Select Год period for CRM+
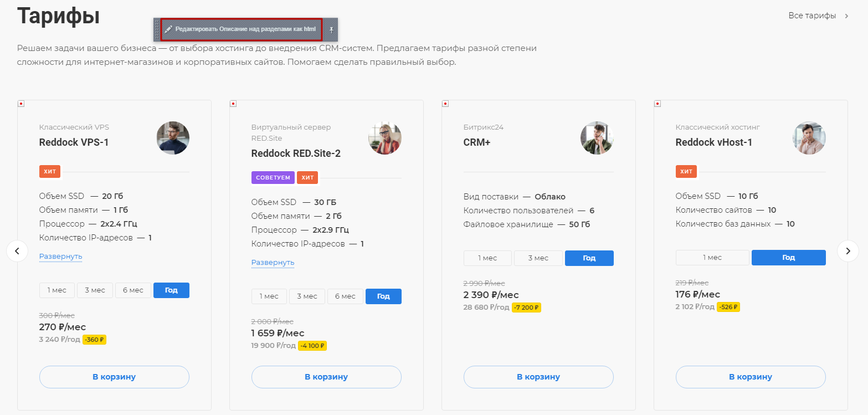Viewport: 868px width, 415px height. click(x=589, y=258)
